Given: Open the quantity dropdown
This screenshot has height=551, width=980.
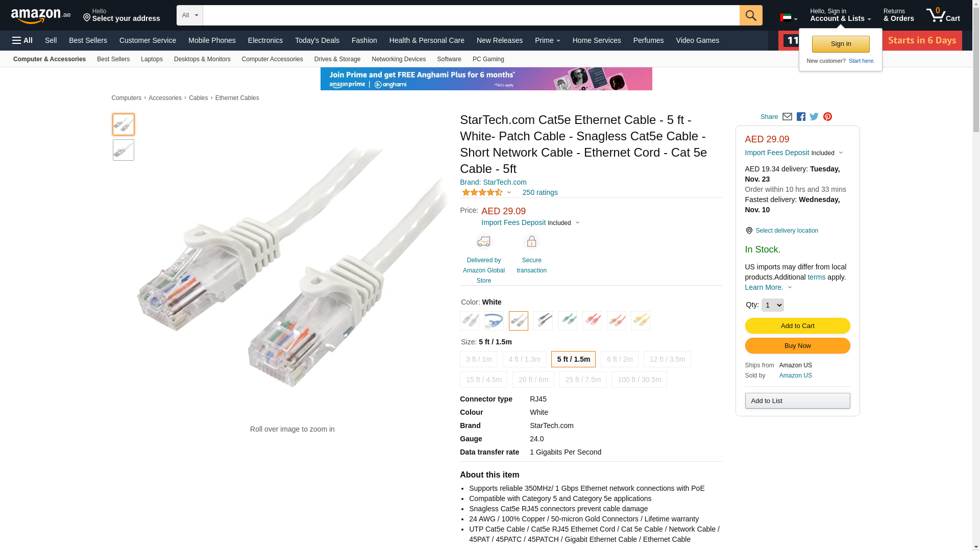Looking at the screenshot, I should click(x=772, y=305).
